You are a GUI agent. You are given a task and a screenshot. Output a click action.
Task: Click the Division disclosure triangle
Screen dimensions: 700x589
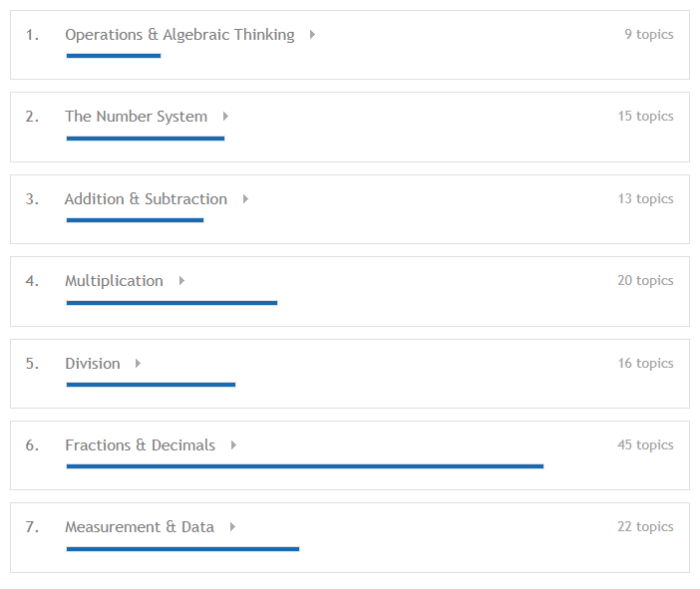(x=138, y=364)
